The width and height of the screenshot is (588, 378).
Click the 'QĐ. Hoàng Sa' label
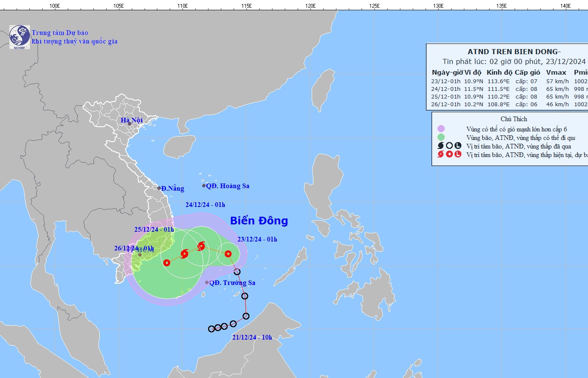tap(228, 186)
